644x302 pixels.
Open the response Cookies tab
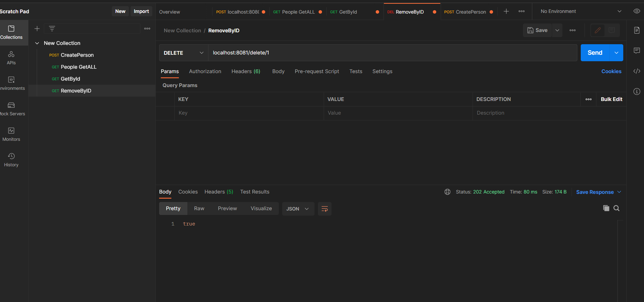point(188,192)
